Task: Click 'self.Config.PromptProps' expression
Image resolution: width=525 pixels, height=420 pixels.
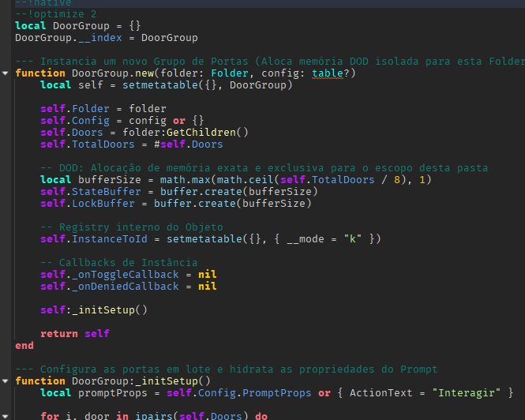Action: click(239, 393)
